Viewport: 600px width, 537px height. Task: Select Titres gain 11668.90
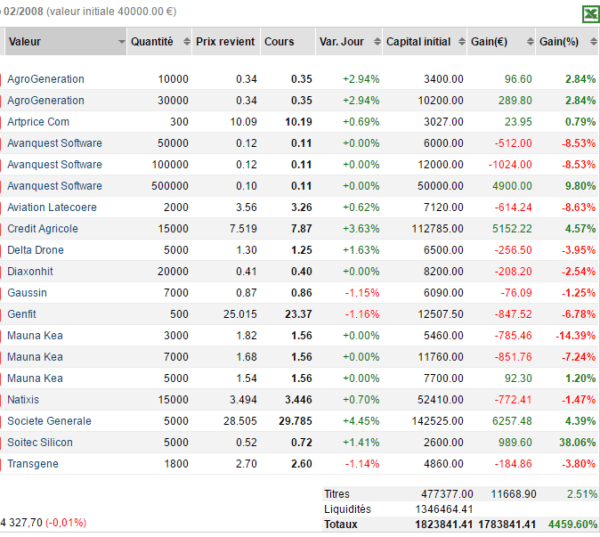[x=514, y=494]
